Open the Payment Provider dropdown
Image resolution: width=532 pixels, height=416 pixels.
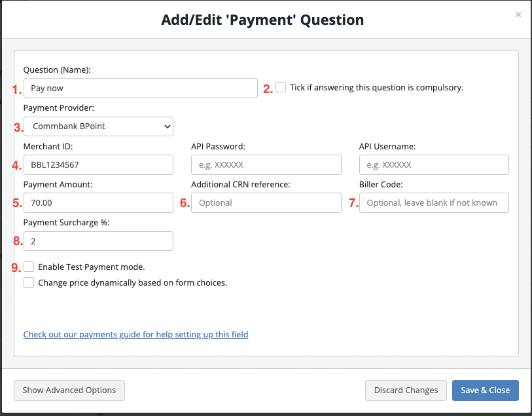[x=98, y=126]
